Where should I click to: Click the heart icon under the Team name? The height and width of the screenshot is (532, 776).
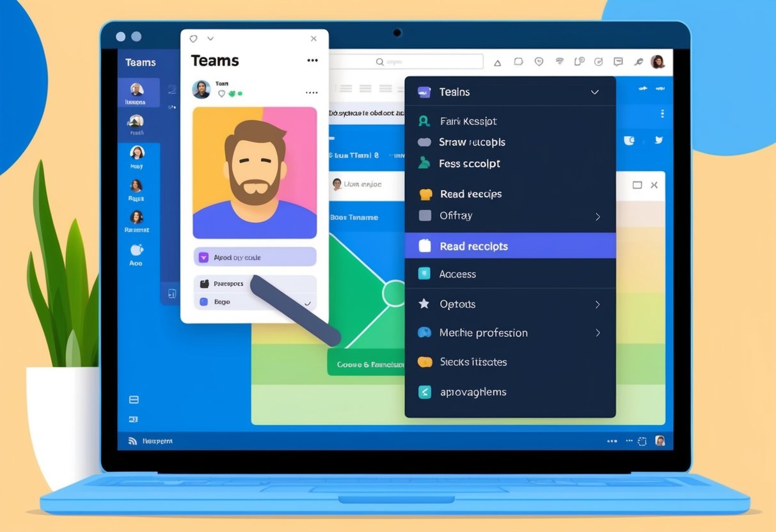click(x=221, y=95)
